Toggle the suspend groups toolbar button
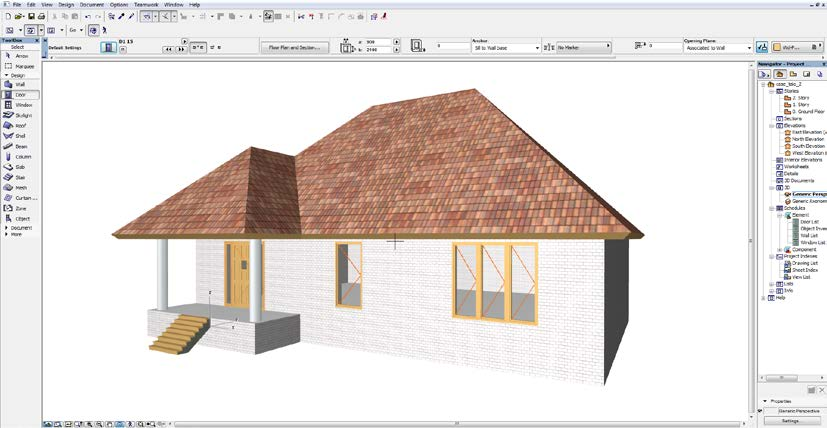The image size is (827, 428). (268, 17)
